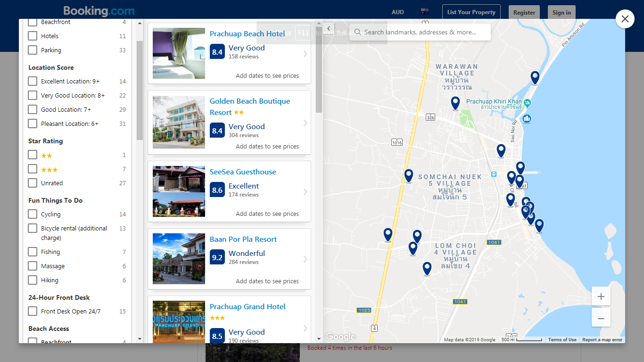Tick the Unrated checkbox
Screen dimensions: 644x362
click(x=33, y=183)
